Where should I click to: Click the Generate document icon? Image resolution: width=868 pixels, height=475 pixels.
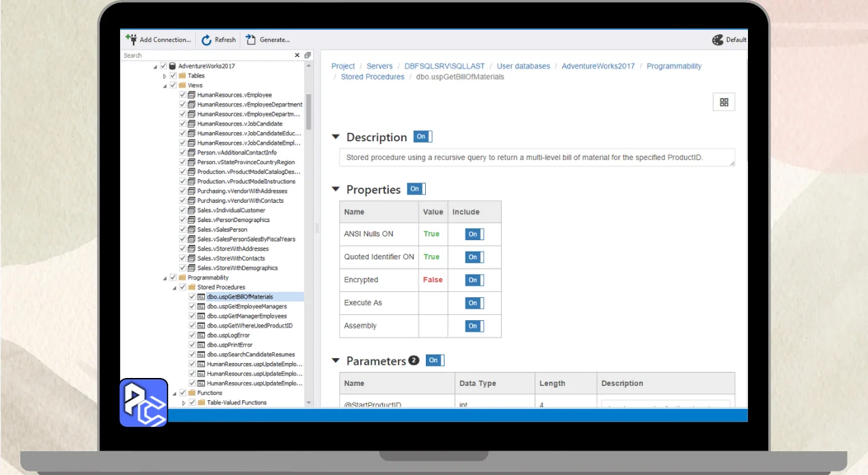(251, 39)
